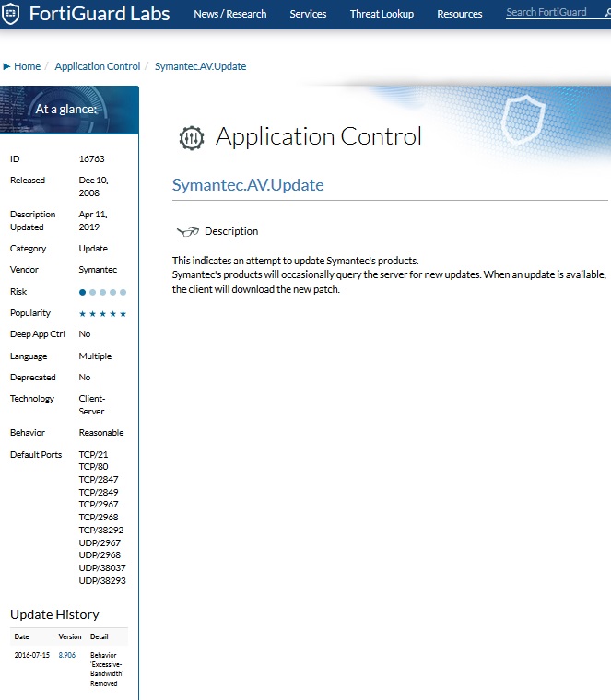611x700 pixels.
Task: Click the TCP/2967 port entry
Action: point(99,505)
